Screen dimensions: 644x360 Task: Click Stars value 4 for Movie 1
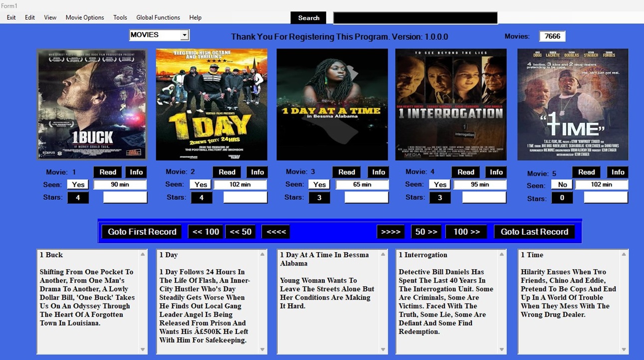[78, 198]
